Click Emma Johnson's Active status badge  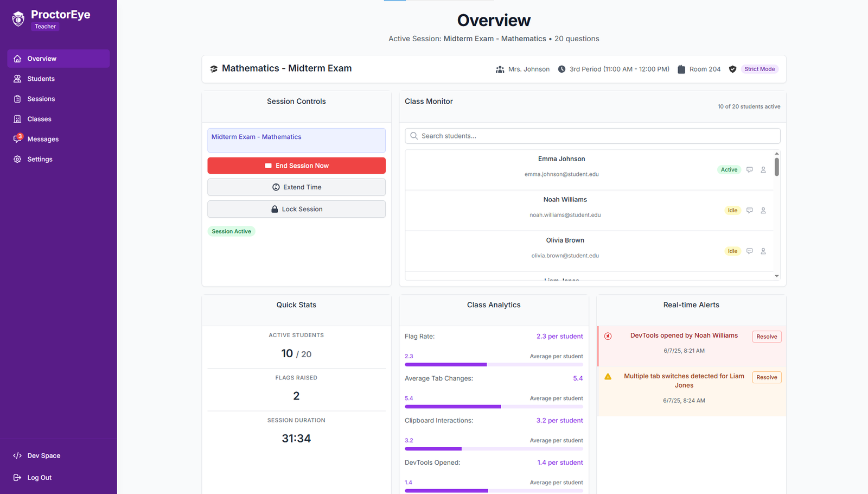[x=729, y=169]
